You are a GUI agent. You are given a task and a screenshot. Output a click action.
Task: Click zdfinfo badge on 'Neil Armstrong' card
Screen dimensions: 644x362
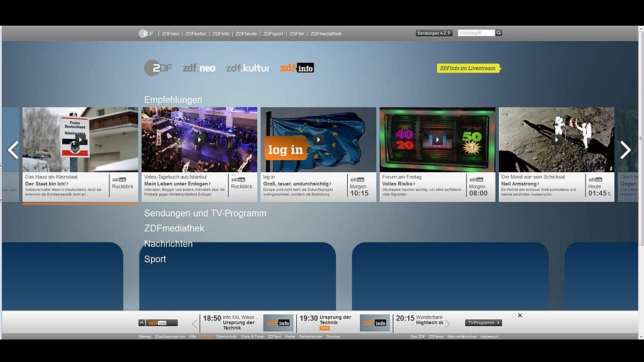[x=596, y=179]
